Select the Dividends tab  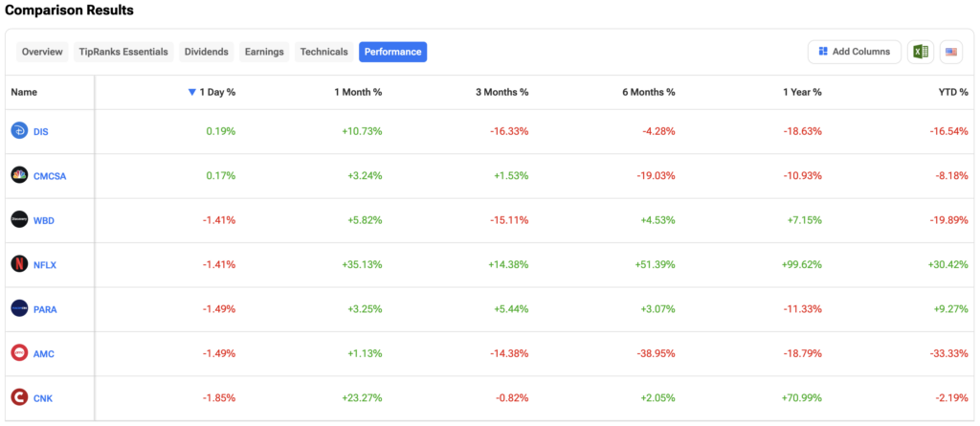coord(206,52)
